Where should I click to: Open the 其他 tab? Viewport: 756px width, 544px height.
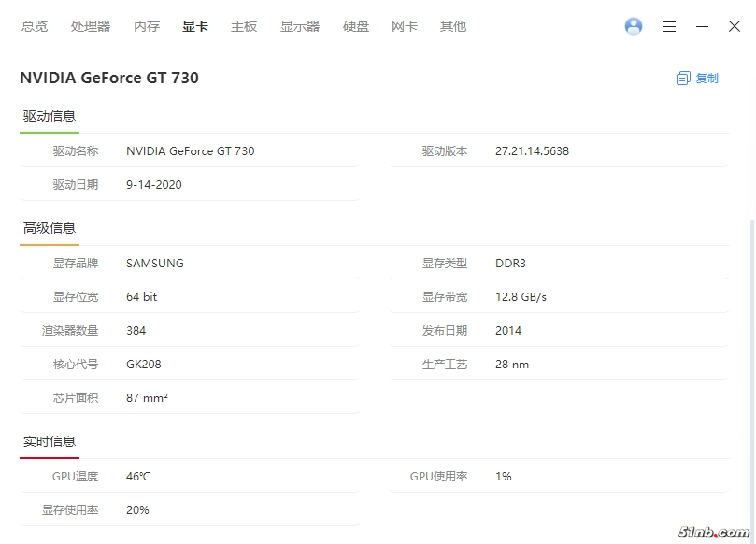pyautogui.click(x=453, y=26)
